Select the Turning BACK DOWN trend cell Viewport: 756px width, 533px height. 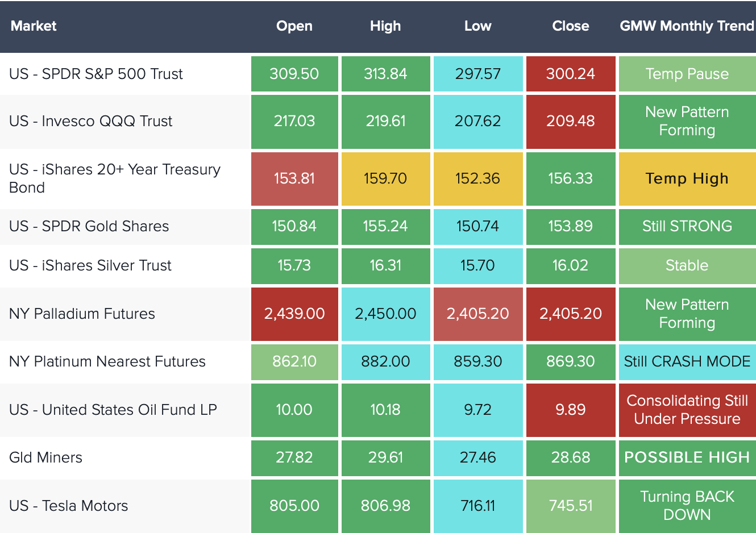click(x=687, y=506)
